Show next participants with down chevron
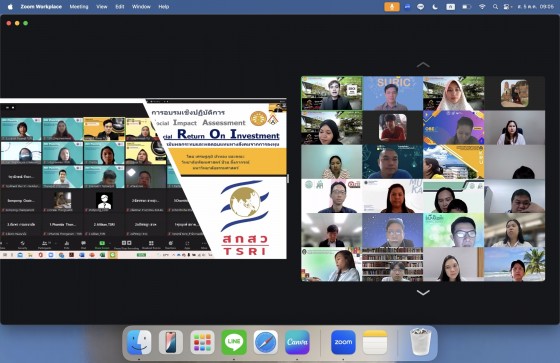The height and width of the screenshot is (363, 560). tap(423, 293)
